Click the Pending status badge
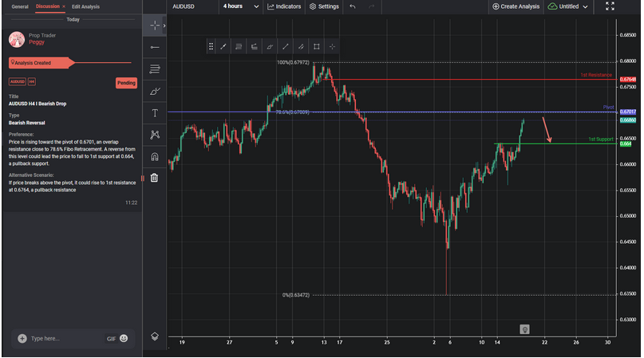Viewport: 644px width, 358px height. 126,83
